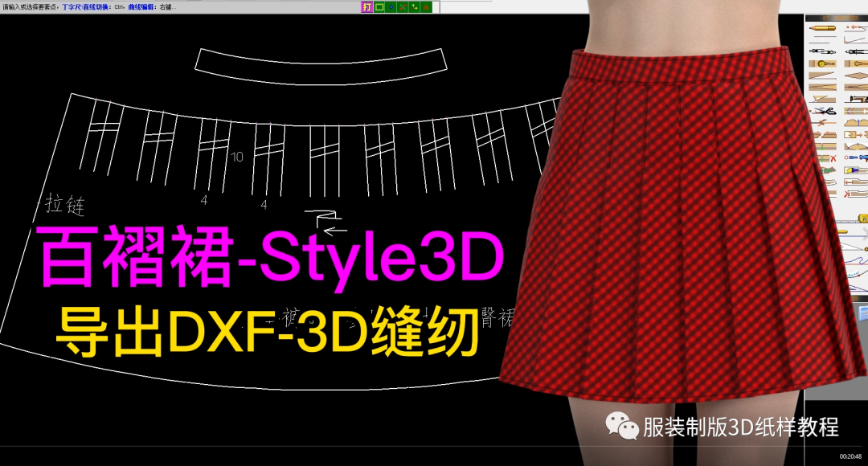
Task: Click the 丁字尺\直线切换 prompt text
Action: point(84,6)
